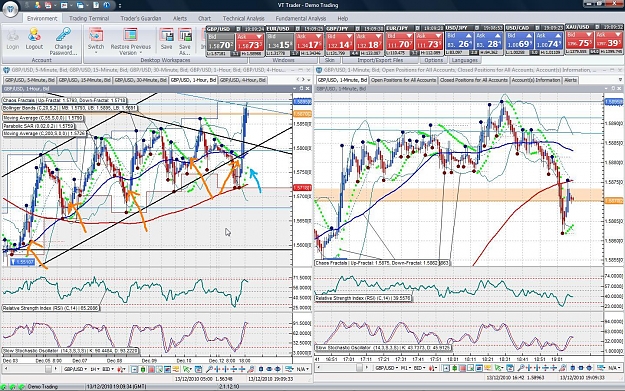Open the Technical Analysis ribbon tab
The image size is (625, 391).
pyautogui.click(x=243, y=18)
